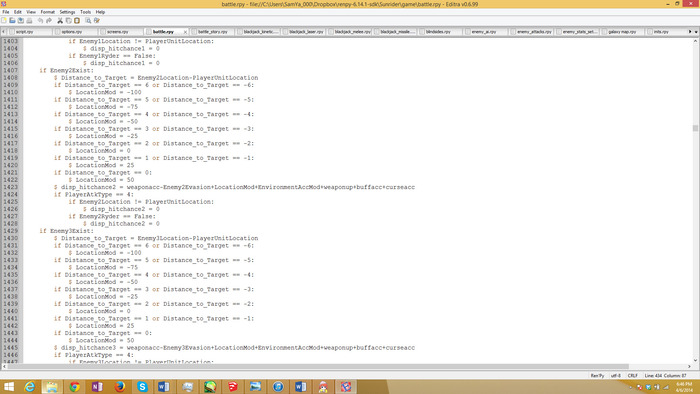Click the Open File folder icon

coord(12,21)
